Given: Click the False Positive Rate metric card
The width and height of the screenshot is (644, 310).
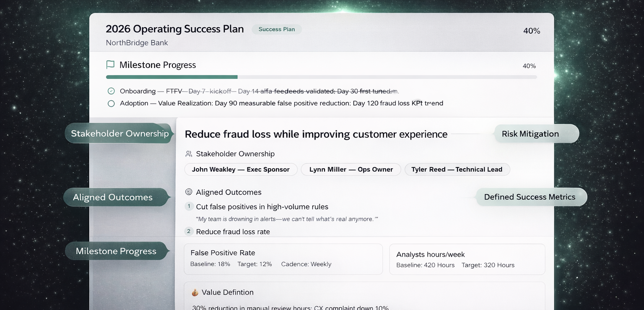Looking at the screenshot, I should pyautogui.click(x=283, y=259).
